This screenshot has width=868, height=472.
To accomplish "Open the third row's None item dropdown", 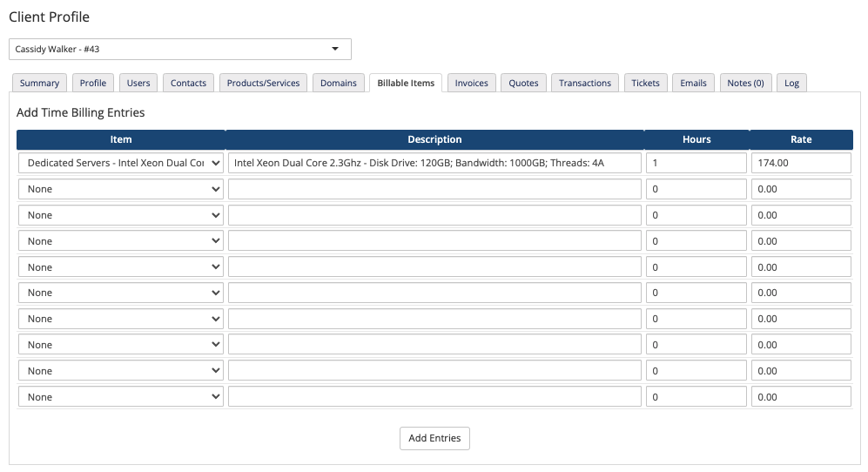I will tap(121, 215).
